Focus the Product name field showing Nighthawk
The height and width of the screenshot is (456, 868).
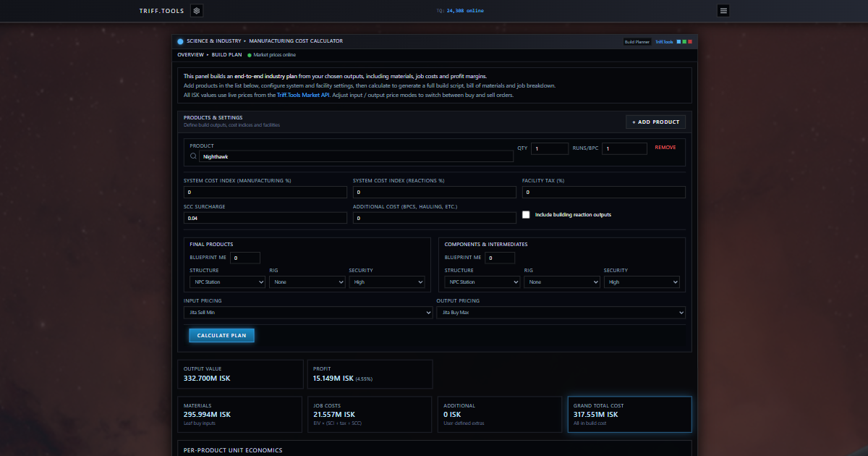click(x=357, y=156)
